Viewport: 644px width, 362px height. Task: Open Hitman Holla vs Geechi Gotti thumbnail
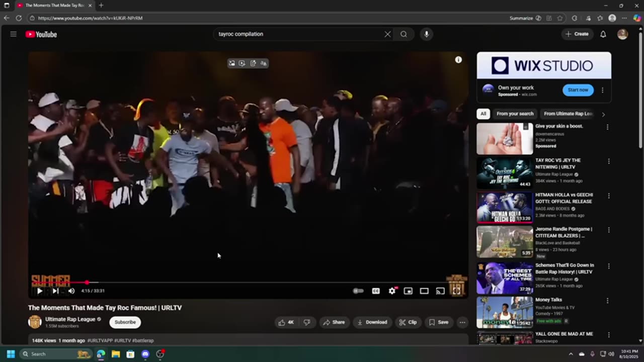click(505, 207)
